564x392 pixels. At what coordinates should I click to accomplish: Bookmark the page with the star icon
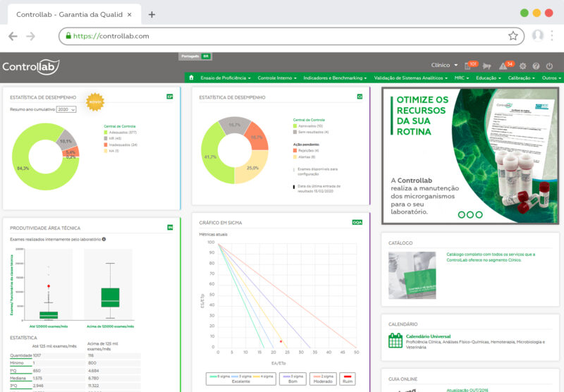click(513, 36)
